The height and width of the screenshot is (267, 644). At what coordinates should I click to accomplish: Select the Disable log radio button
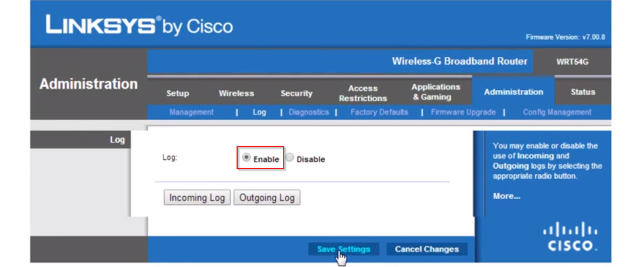coord(290,158)
